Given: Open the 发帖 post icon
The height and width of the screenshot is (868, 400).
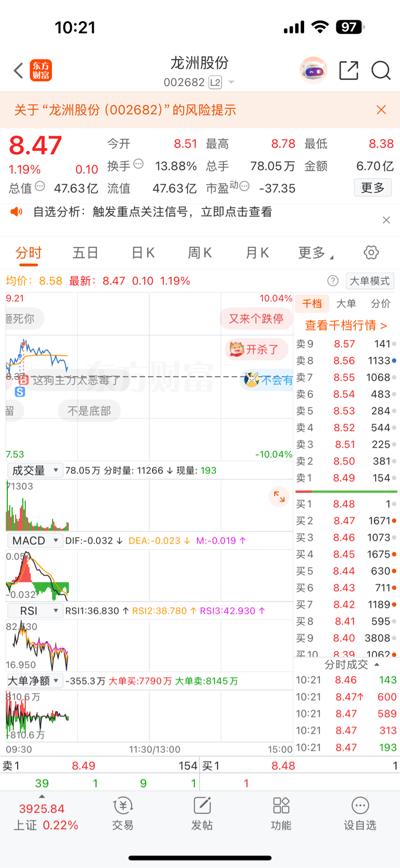Looking at the screenshot, I should (202, 813).
